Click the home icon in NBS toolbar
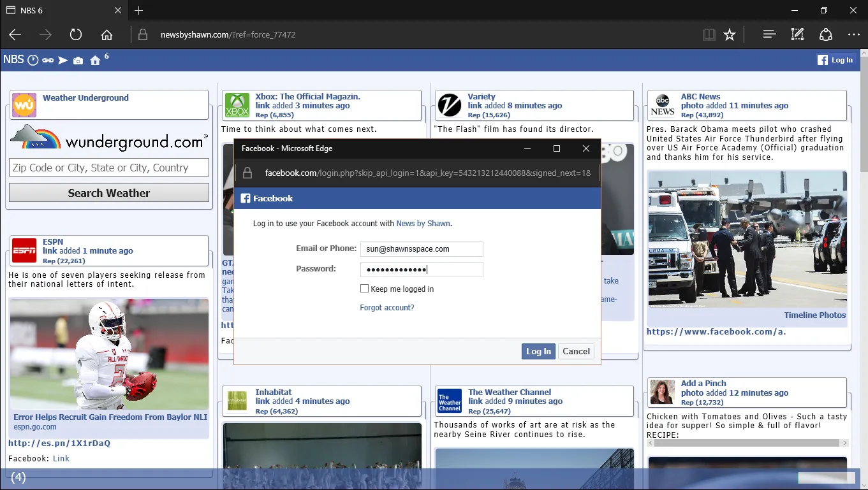This screenshot has width=868, height=490. click(x=95, y=61)
